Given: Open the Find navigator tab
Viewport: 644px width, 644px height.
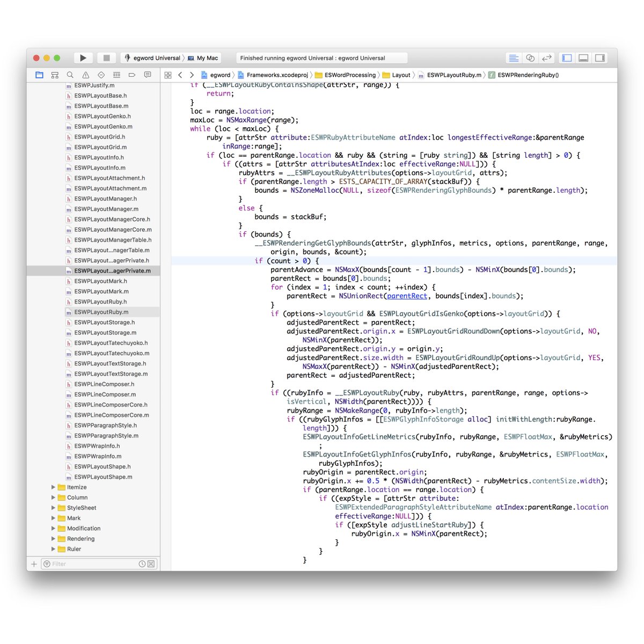Looking at the screenshot, I should pyautogui.click(x=70, y=75).
